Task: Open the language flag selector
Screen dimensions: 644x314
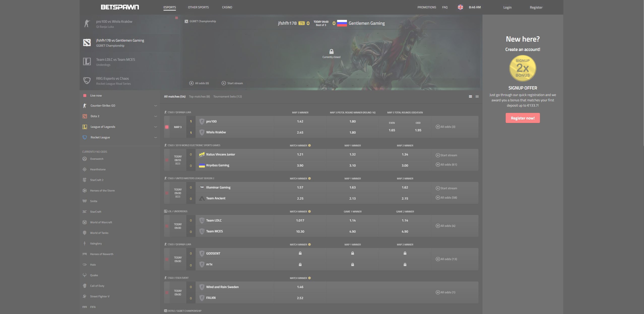Action: (x=460, y=7)
